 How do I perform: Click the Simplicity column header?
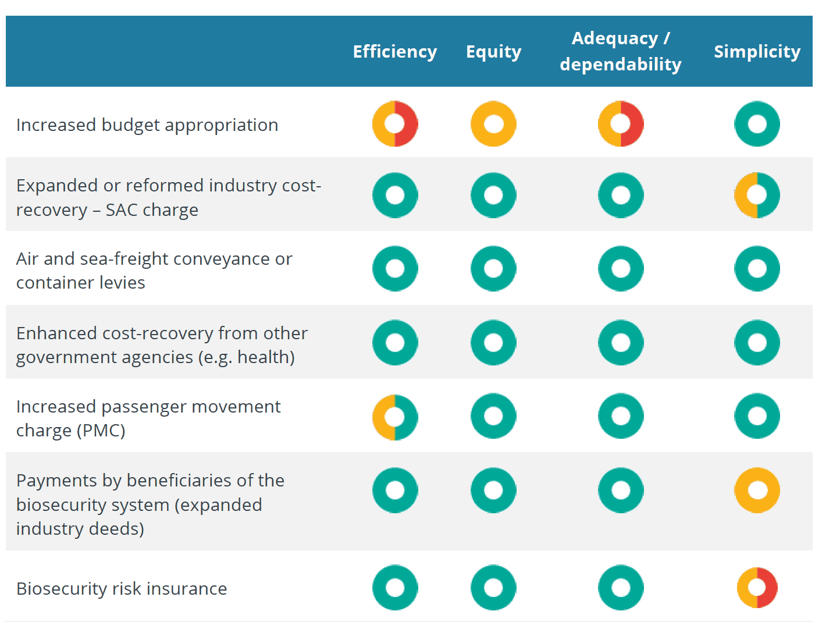coord(757,52)
